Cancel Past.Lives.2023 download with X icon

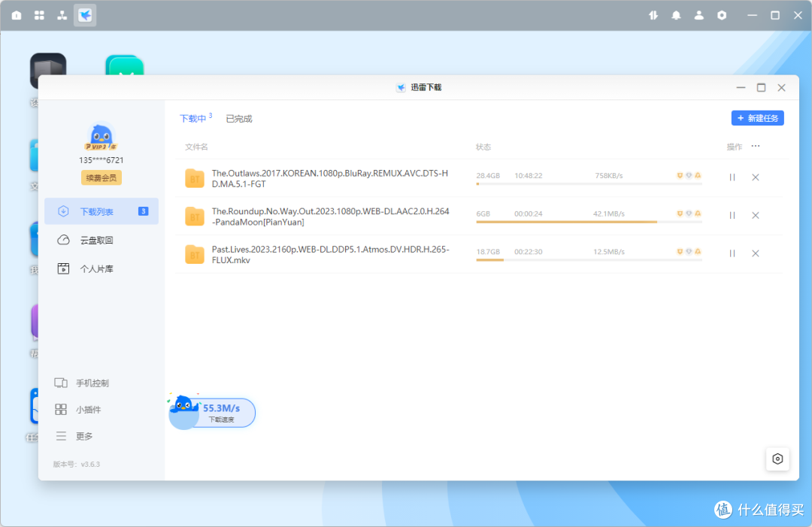tap(756, 253)
